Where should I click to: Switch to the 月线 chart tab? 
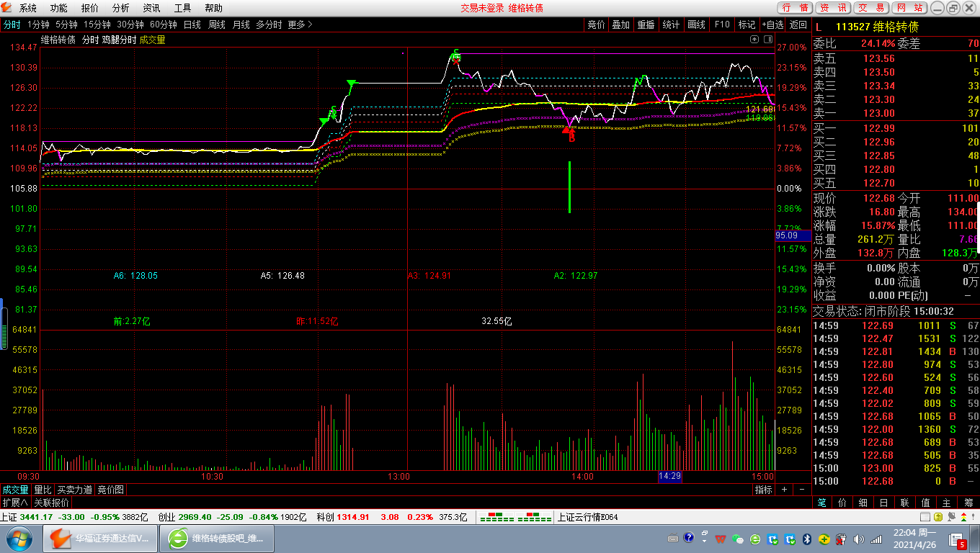pyautogui.click(x=241, y=24)
